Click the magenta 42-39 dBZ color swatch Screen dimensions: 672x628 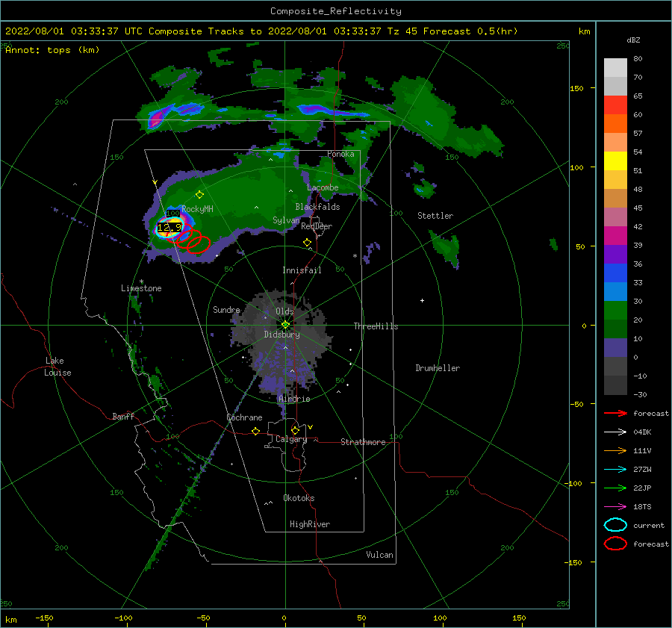pyautogui.click(x=615, y=236)
